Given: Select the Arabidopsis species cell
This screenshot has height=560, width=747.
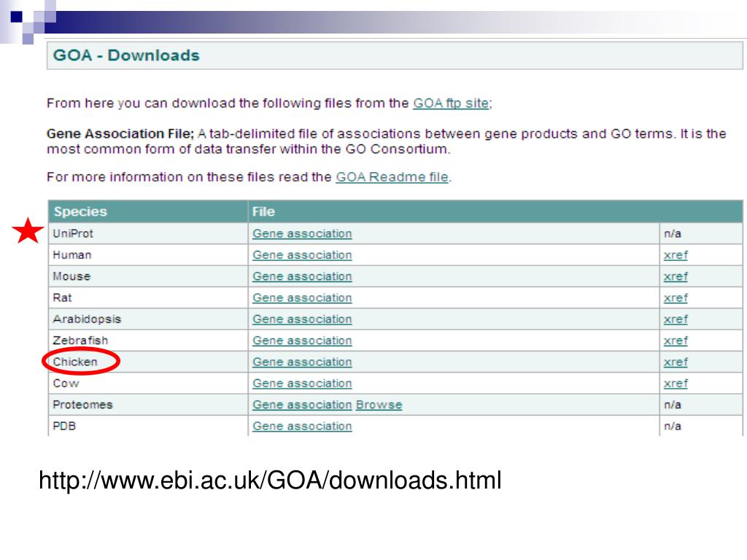Looking at the screenshot, I should [x=147, y=319].
